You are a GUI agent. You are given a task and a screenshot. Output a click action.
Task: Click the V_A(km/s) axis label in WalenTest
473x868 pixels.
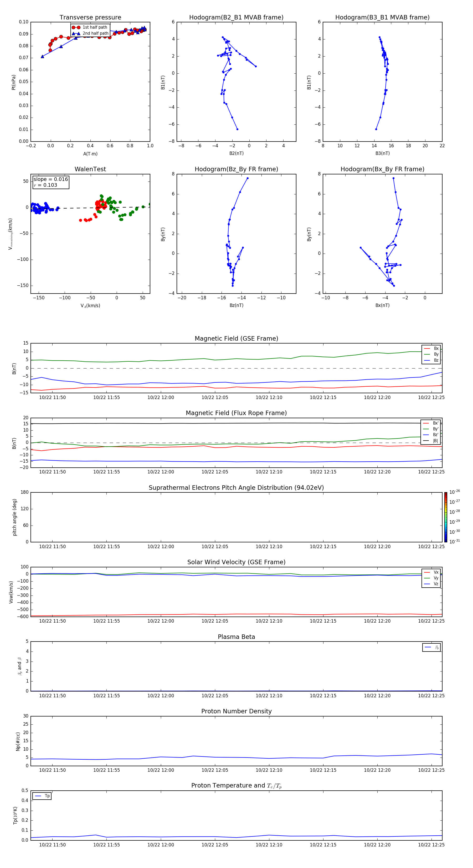pos(90,306)
